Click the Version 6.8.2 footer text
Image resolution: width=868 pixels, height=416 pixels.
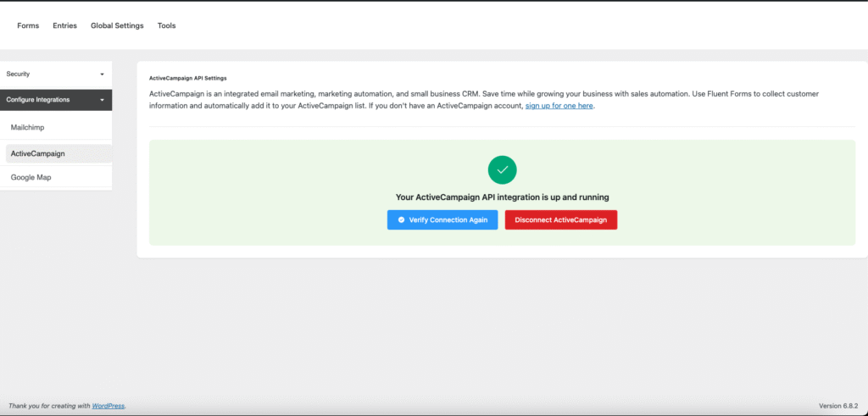coord(839,406)
